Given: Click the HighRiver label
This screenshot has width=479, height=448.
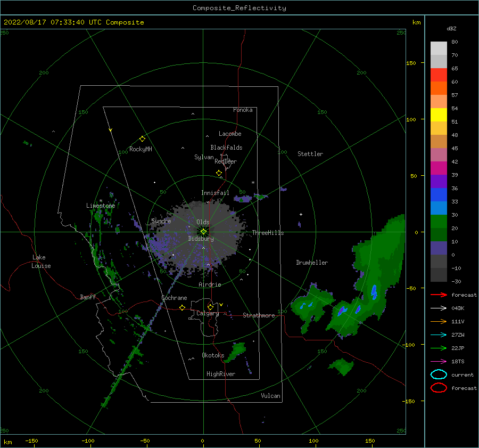Looking at the screenshot, I should tap(221, 374).
